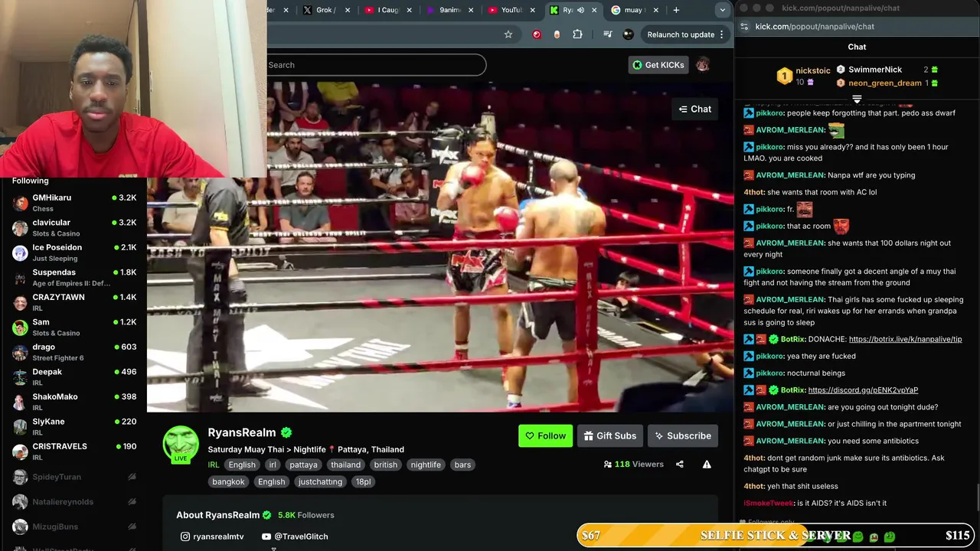Click the Get KICKs button
The height and width of the screenshot is (551, 980).
coord(658,65)
